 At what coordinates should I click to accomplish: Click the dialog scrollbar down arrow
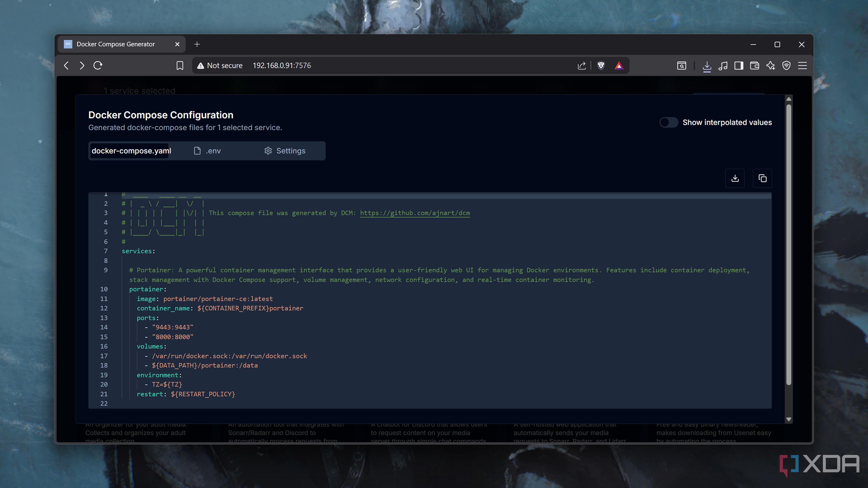789,419
